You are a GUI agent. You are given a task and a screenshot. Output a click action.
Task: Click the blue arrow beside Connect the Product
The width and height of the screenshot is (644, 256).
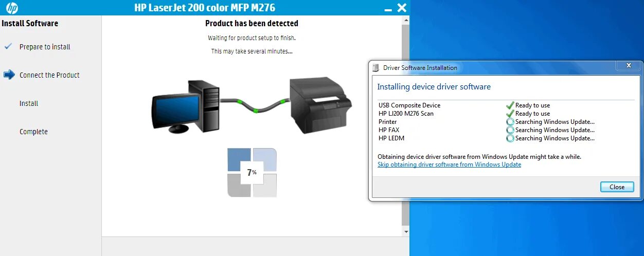(x=9, y=75)
